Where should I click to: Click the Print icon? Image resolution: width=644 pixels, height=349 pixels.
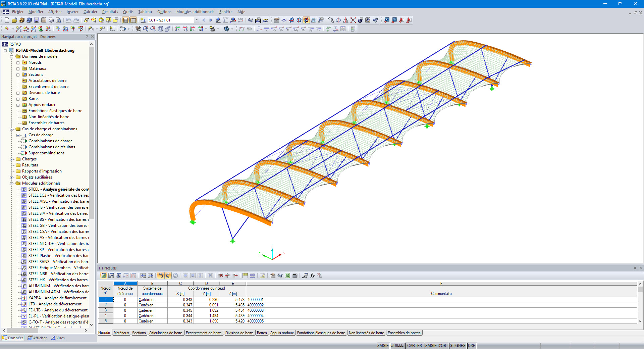pos(51,20)
